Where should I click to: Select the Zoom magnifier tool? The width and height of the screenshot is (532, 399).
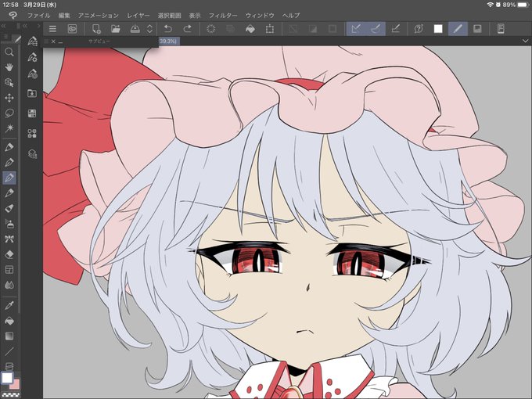9,52
